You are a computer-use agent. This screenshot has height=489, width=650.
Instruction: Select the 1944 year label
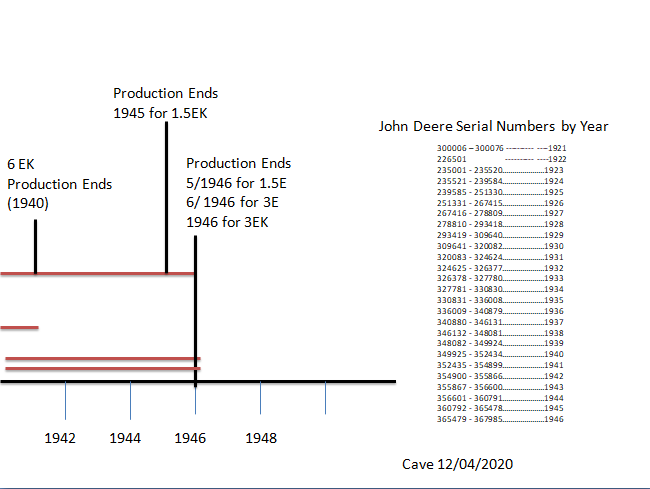(125, 438)
